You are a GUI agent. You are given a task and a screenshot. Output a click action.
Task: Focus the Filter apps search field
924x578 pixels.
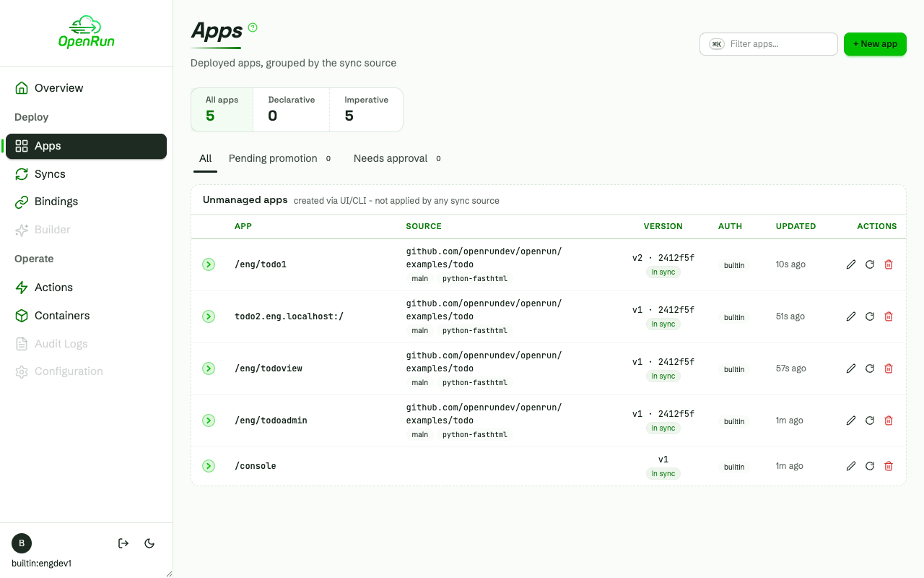click(x=769, y=44)
